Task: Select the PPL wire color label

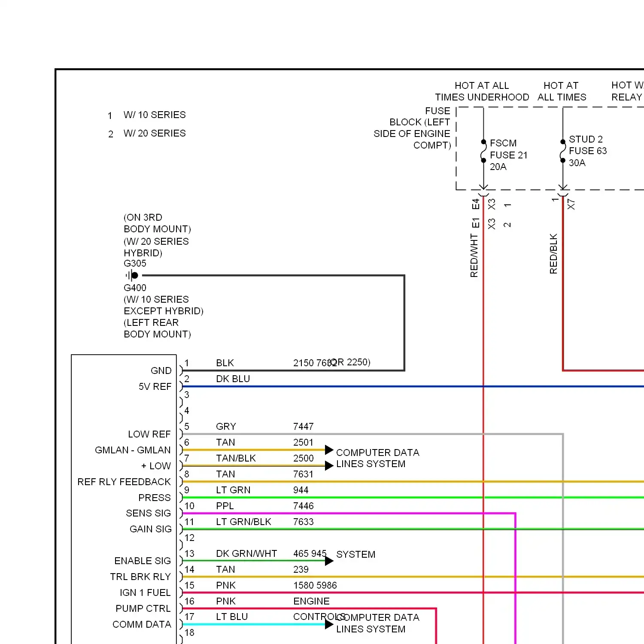Action: pyautogui.click(x=225, y=506)
